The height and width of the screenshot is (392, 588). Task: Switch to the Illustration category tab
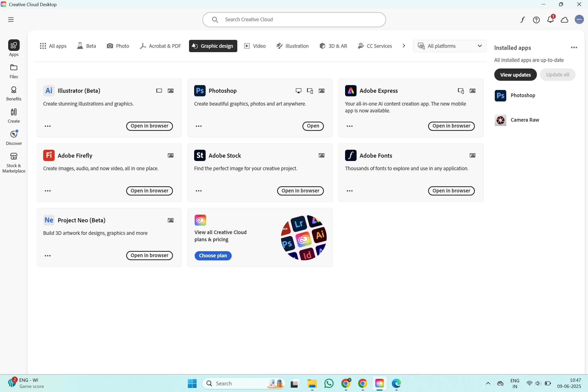coord(292,46)
